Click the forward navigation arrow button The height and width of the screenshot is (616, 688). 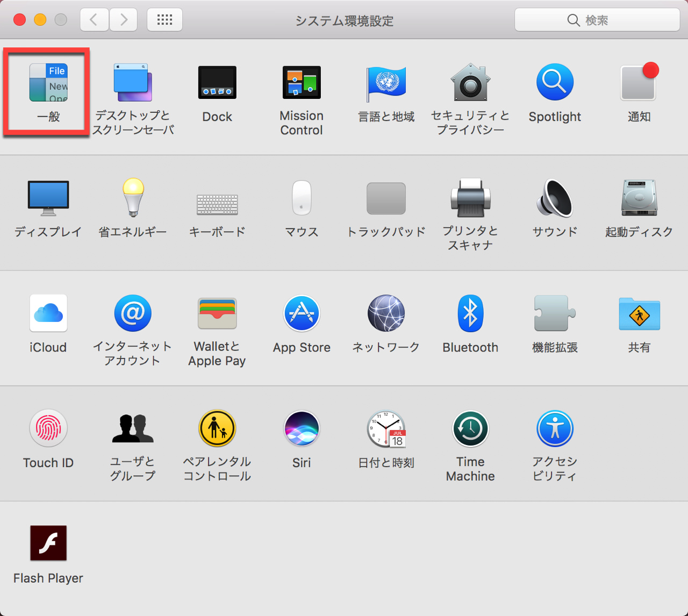point(124,20)
